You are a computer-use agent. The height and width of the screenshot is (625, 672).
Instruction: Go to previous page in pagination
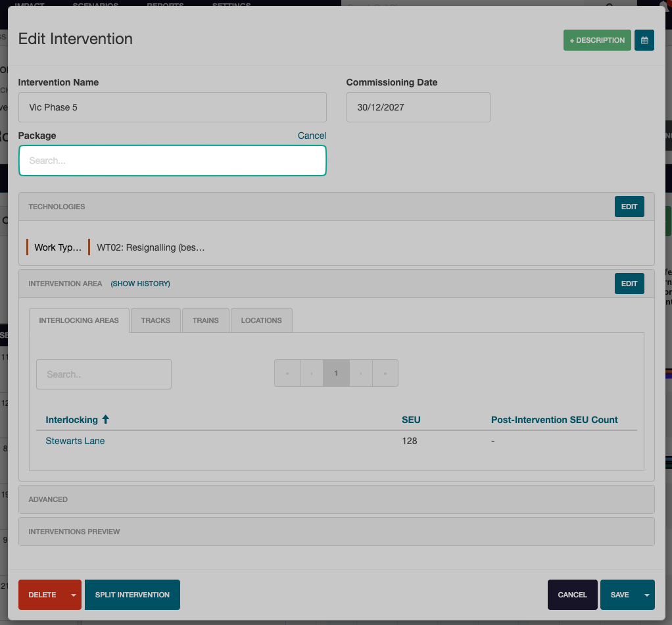(312, 373)
